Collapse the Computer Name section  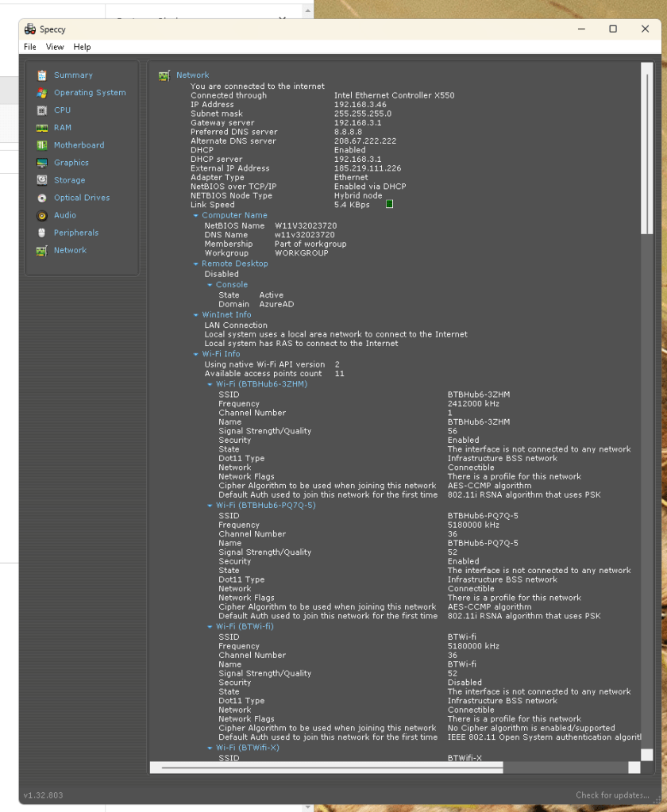pyautogui.click(x=196, y=215)
